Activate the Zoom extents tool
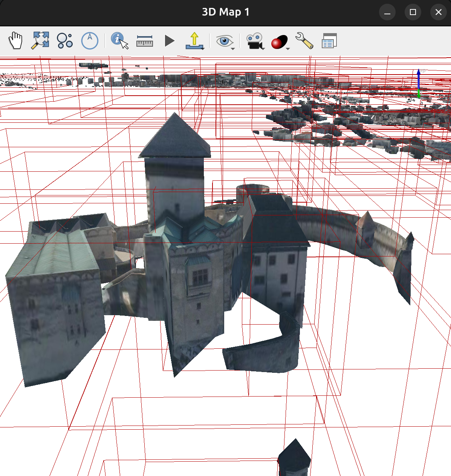 40,40
